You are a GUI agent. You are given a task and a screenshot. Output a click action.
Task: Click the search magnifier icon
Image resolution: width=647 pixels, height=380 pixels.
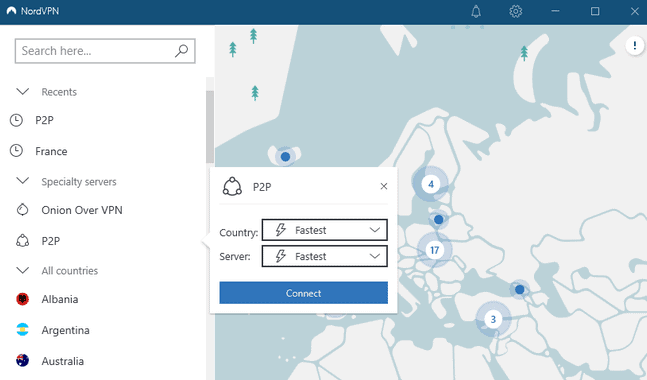pyautogui.click(x=181, y=51)
